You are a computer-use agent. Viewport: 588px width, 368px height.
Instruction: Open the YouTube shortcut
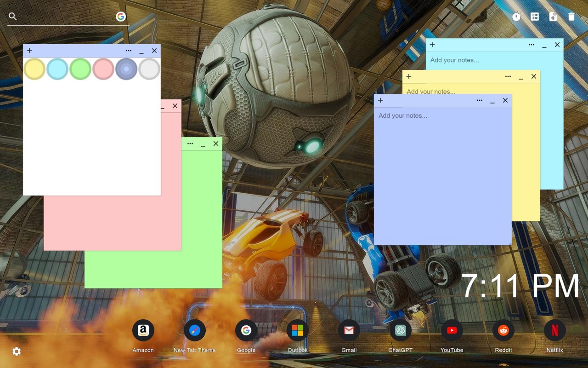(x=452, y=330)
